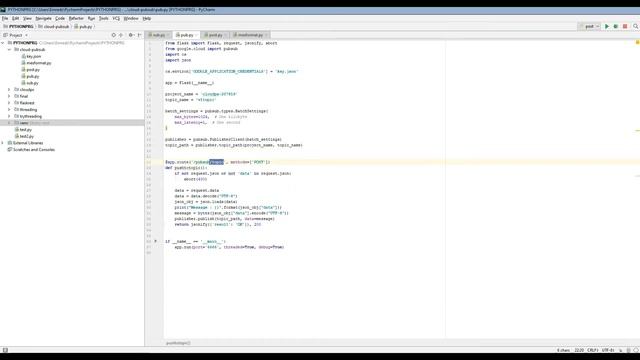Screen dimensions: 640x360
Task: Open the Refactor menu
Action: 76,18
